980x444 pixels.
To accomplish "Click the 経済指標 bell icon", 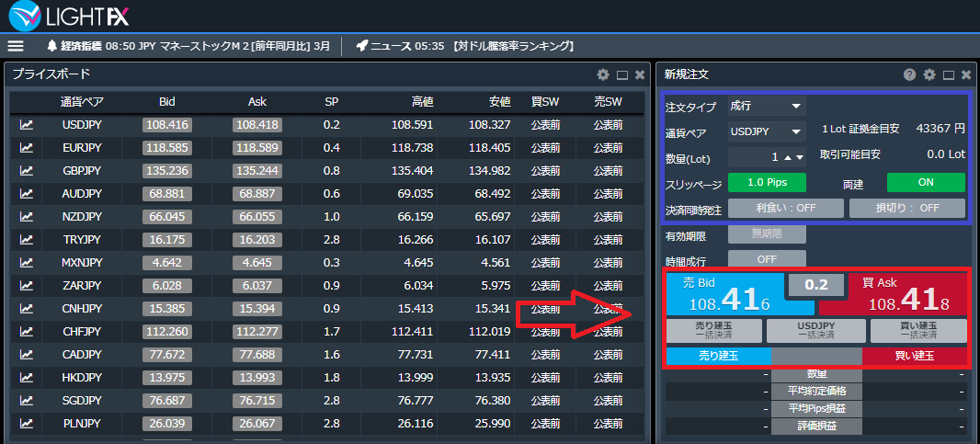I will point(52,46).
